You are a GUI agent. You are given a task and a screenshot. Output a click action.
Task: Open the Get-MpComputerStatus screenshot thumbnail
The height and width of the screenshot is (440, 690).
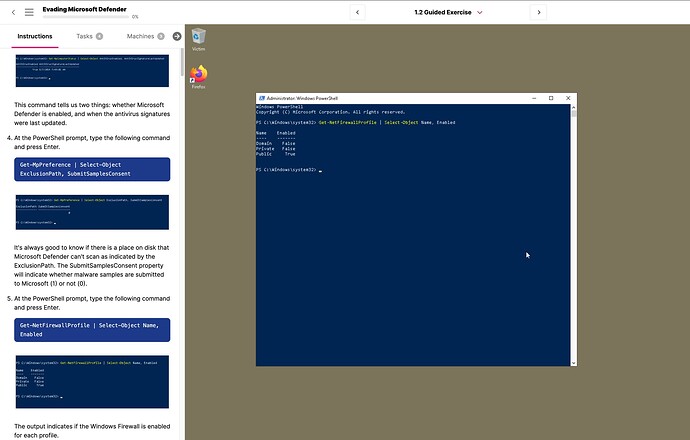pyautogui.click(x=92, y=71)
